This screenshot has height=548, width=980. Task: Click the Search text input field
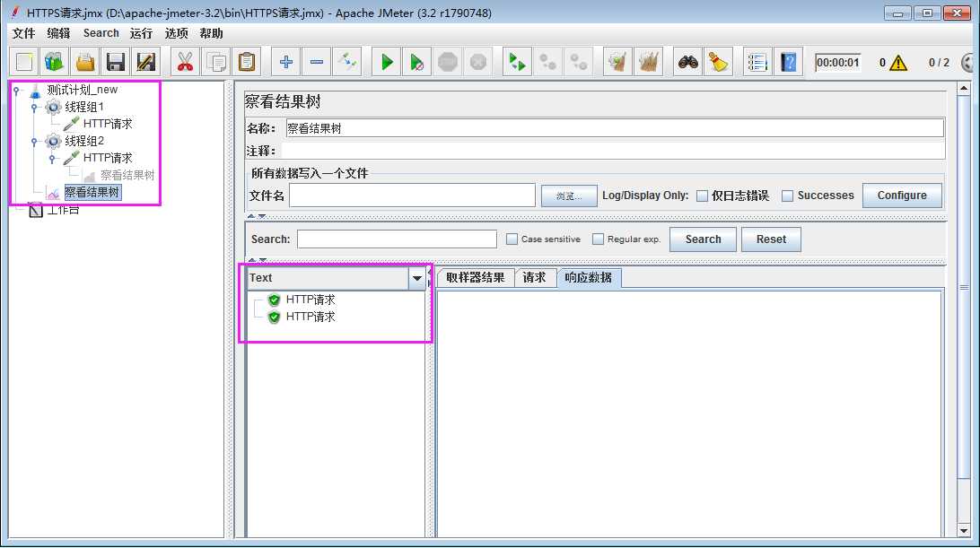[397, 239]
